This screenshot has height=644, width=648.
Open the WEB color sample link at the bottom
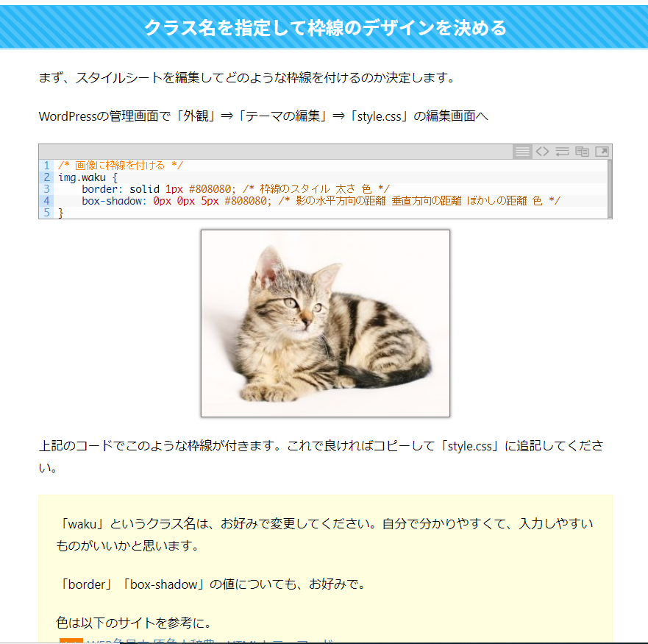[210, 641]
